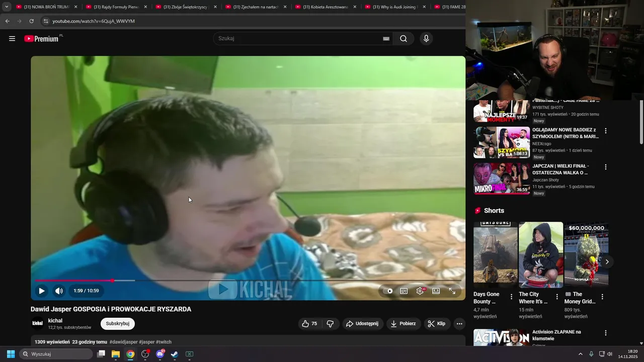
Task: Enter fullscreen mode in player
Action: [x=452, y=291]
